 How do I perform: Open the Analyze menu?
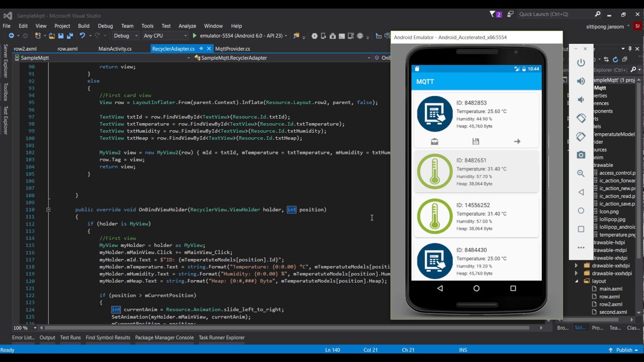coord(187,26)
